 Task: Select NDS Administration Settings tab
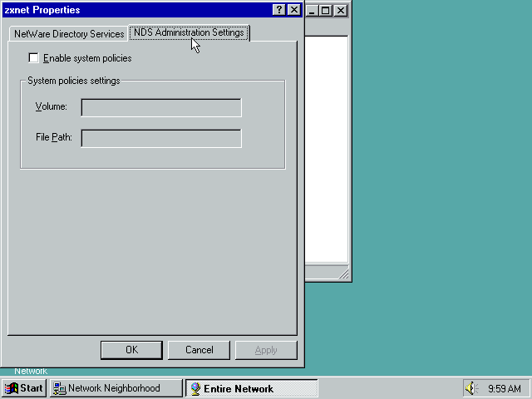[189, 32]
